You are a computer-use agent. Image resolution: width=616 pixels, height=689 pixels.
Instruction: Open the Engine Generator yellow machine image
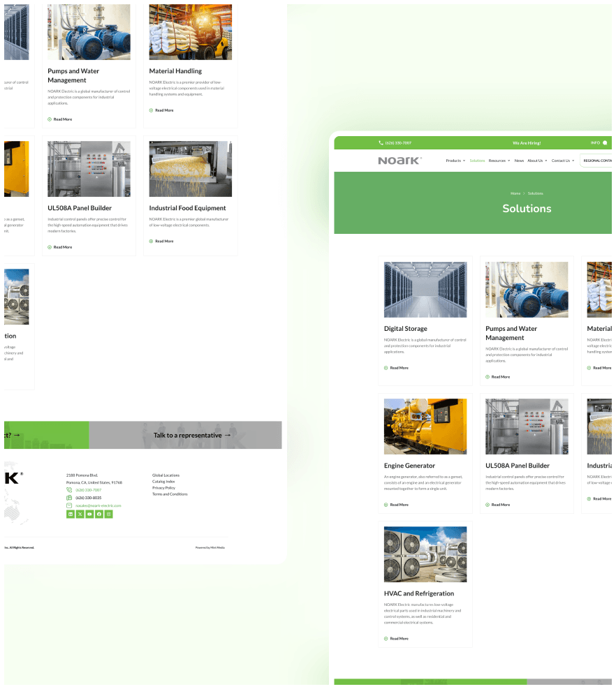coord(425,427)
